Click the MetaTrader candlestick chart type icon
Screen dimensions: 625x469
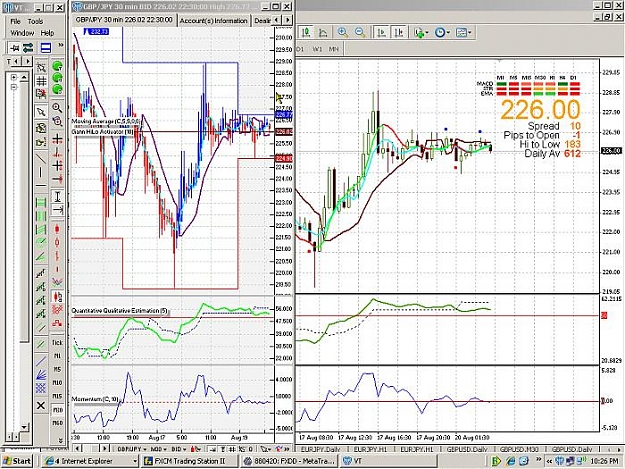click(306, 32)
